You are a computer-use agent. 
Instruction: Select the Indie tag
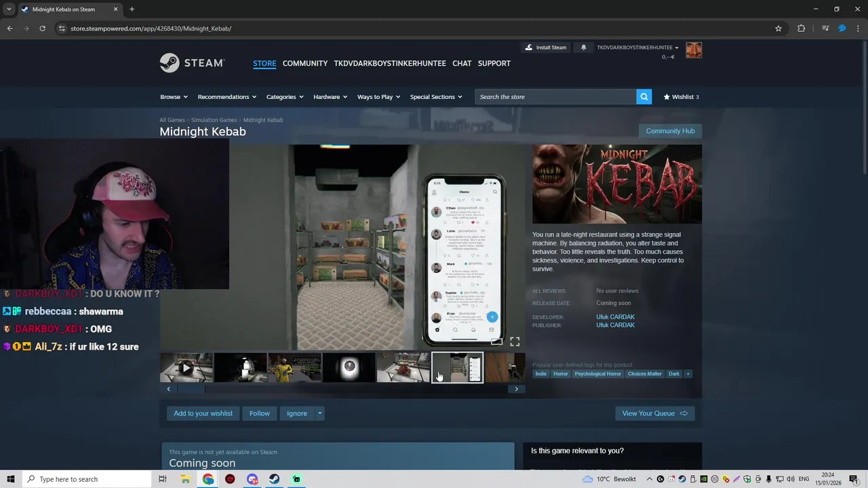click(x=540, y=374)
